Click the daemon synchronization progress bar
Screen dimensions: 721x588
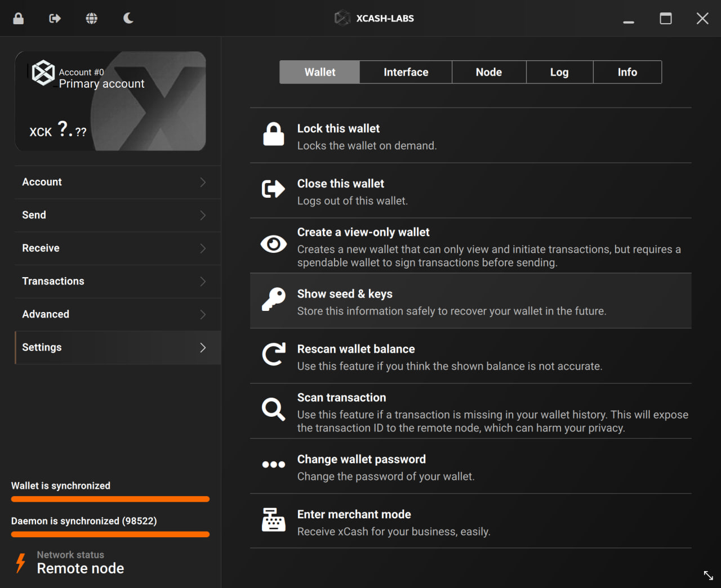110,534
